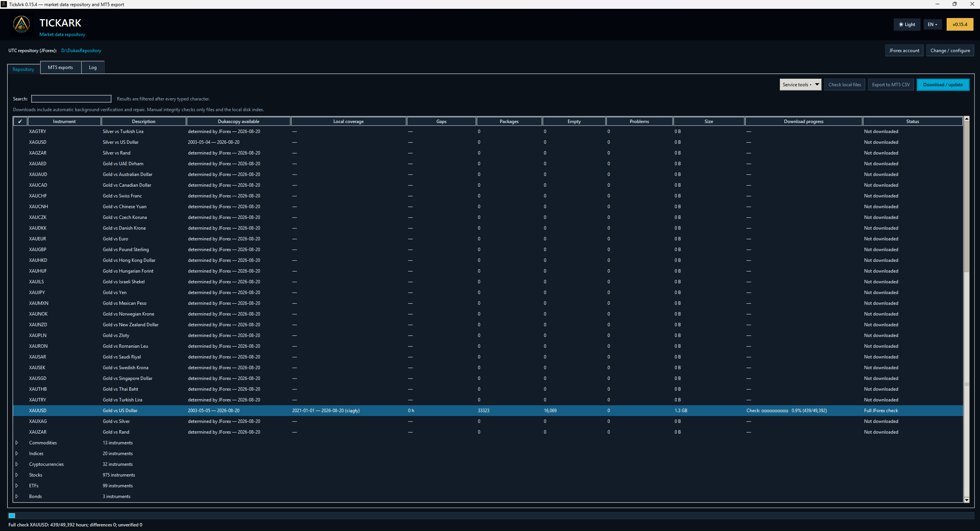The image size is (980, 531).
Task: Open the D:\DukasRepository path link
Action: click(81, 51)
